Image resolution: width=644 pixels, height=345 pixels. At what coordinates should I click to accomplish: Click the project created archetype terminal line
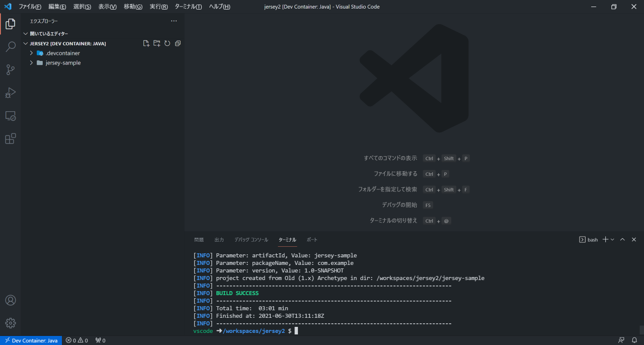coord(339,278)
